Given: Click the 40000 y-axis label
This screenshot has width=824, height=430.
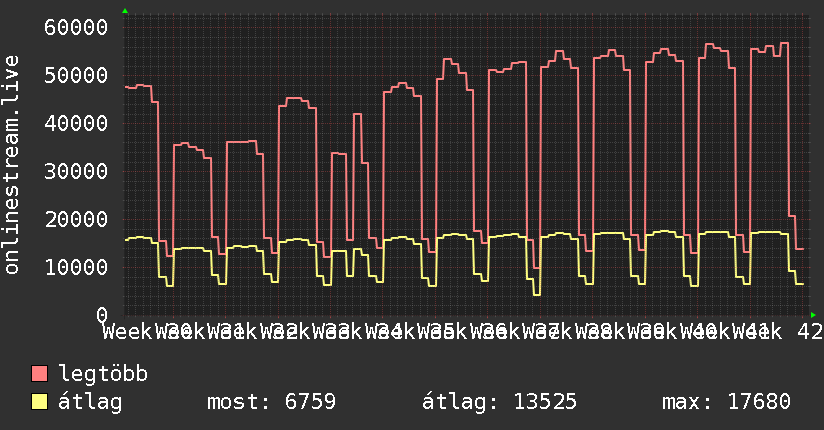Looking at the screenshot, I should point(76,124).
